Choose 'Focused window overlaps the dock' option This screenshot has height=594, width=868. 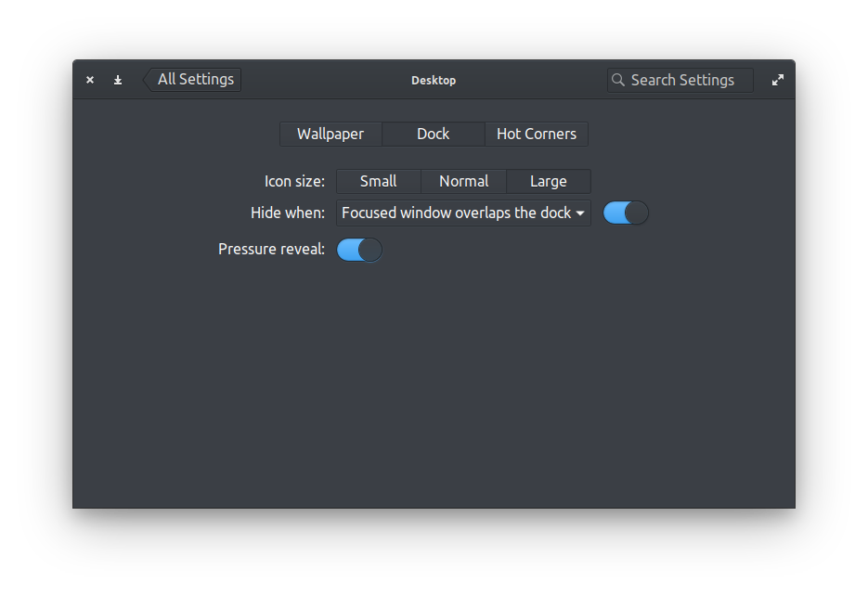pos(455,213)
